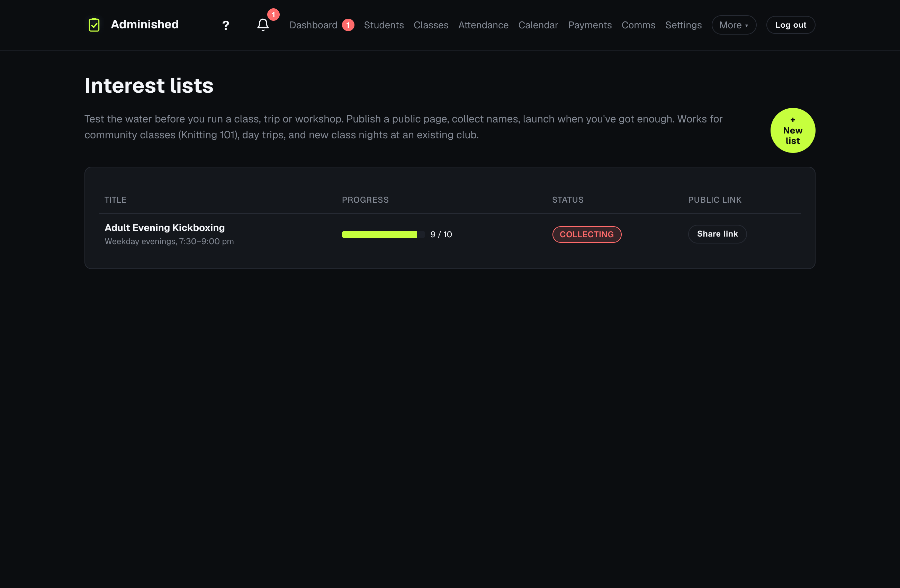Image resolution: width=900 pixels, height=588 pixels.
Task: Switch to the Calendar page
Action: point(538,25)
